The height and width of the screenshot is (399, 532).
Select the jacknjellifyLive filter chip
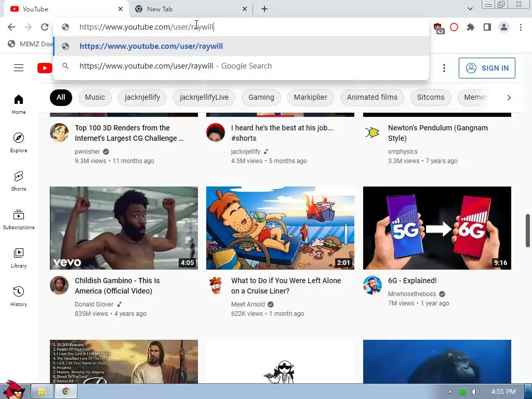(204, 97)
